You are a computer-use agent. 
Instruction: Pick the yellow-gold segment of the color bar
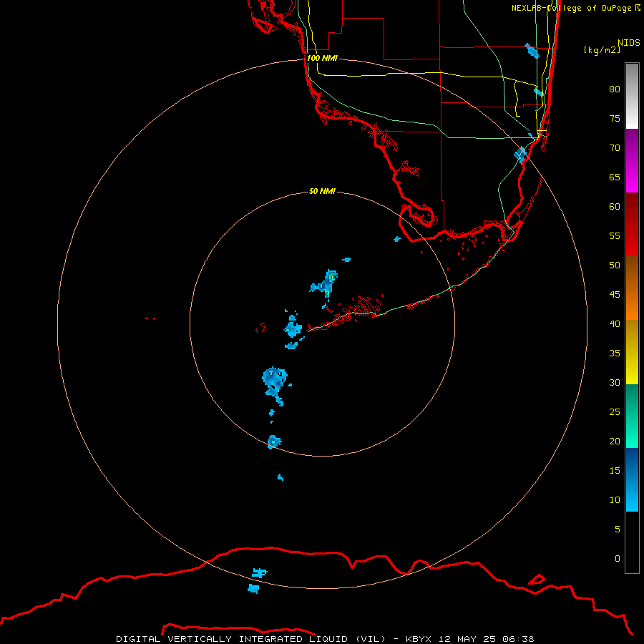click(632, 352)
